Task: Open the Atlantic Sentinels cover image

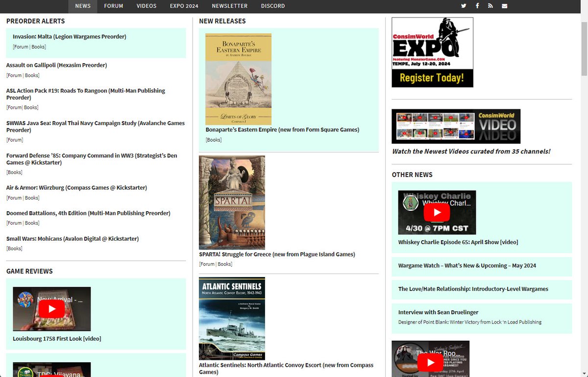Action: pyautogui.click(x=232, y=319)
